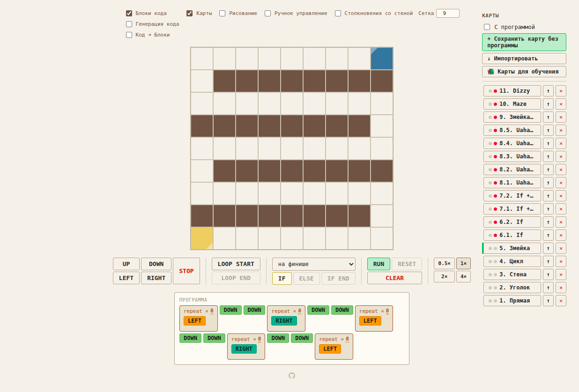
Task: Move map 7.1. If up with arrow
Action: 548,209
